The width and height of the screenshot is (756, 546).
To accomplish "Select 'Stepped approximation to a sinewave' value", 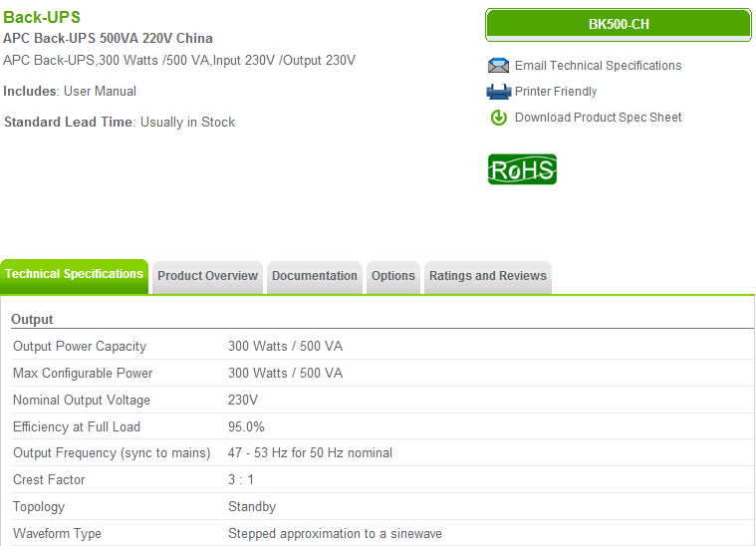I will (x=335, y=533).
